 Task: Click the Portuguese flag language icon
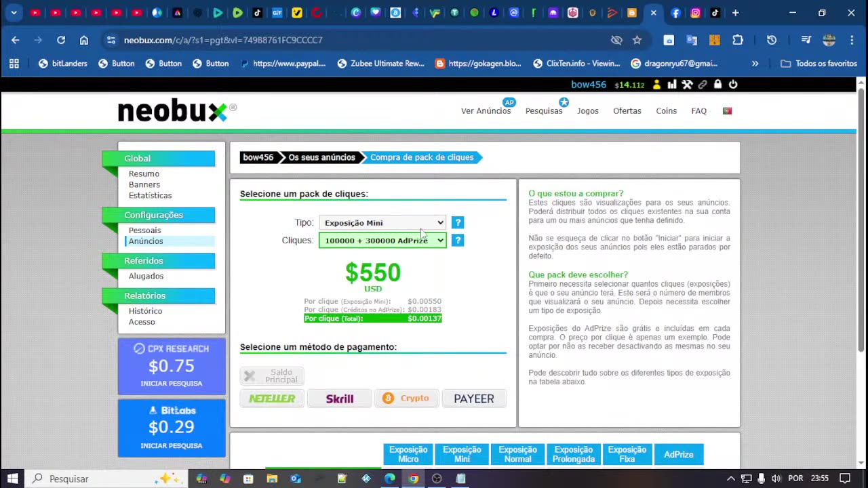727,110
